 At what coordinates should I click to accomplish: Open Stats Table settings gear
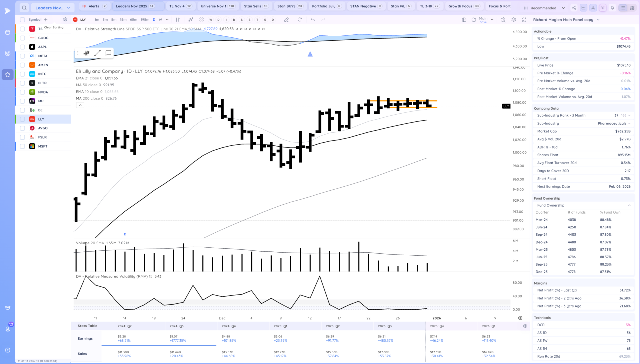point(525,326)
